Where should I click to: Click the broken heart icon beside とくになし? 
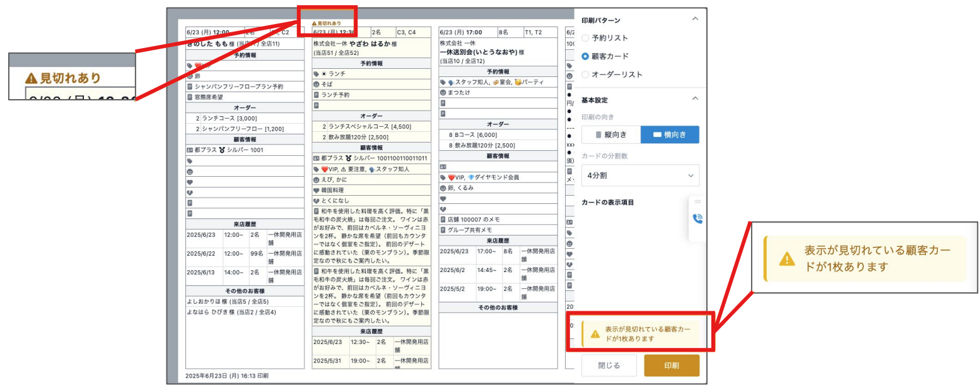coord(316,201)
